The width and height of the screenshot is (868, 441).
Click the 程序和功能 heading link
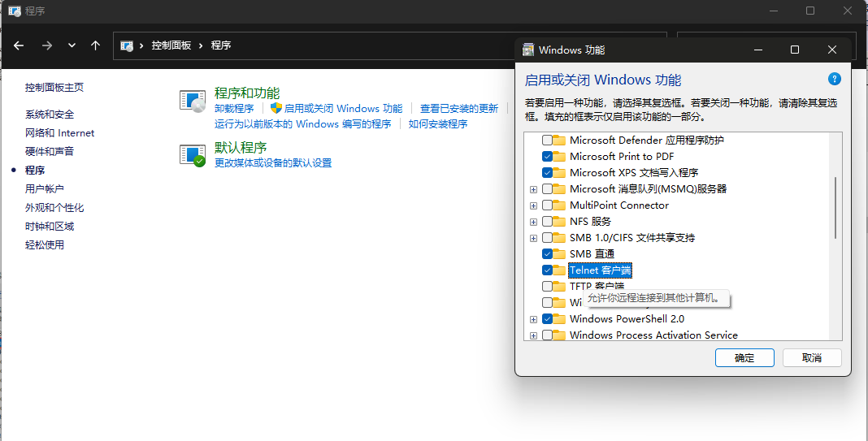[247, 93]
